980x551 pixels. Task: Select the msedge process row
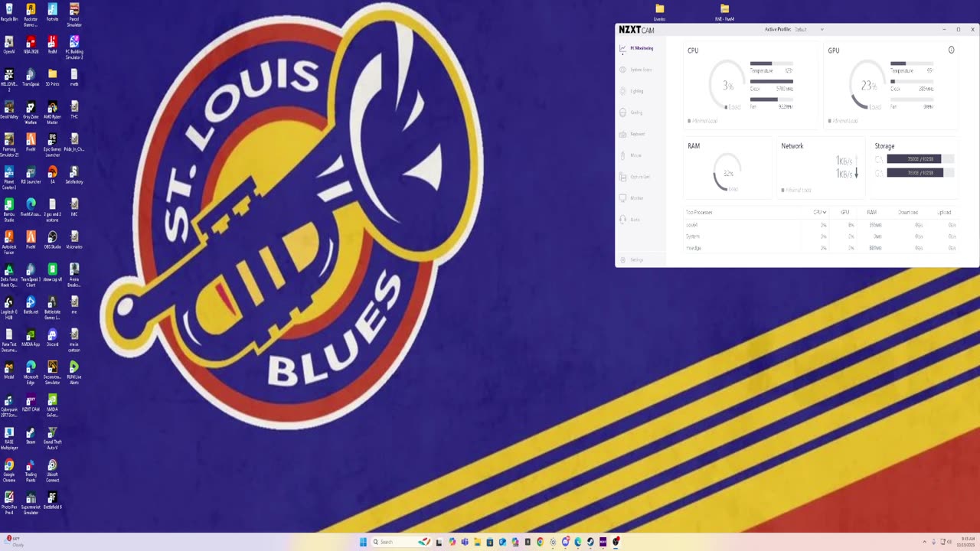[821, 248]
